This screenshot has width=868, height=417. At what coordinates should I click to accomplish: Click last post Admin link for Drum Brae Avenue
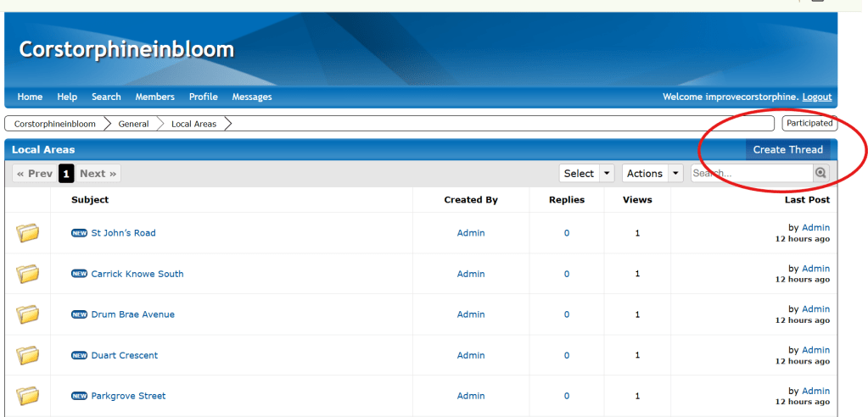pos(816,309)
